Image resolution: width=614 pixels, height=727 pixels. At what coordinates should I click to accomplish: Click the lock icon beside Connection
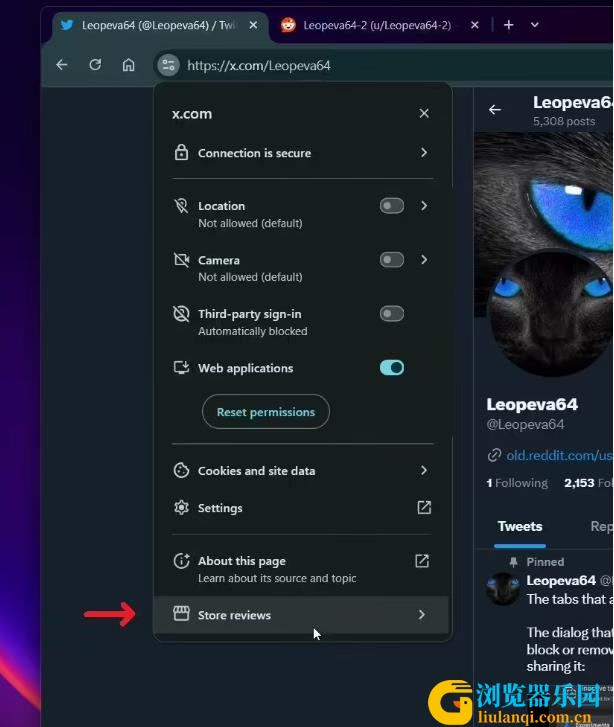pyautogui.click(x=181, y=153)
